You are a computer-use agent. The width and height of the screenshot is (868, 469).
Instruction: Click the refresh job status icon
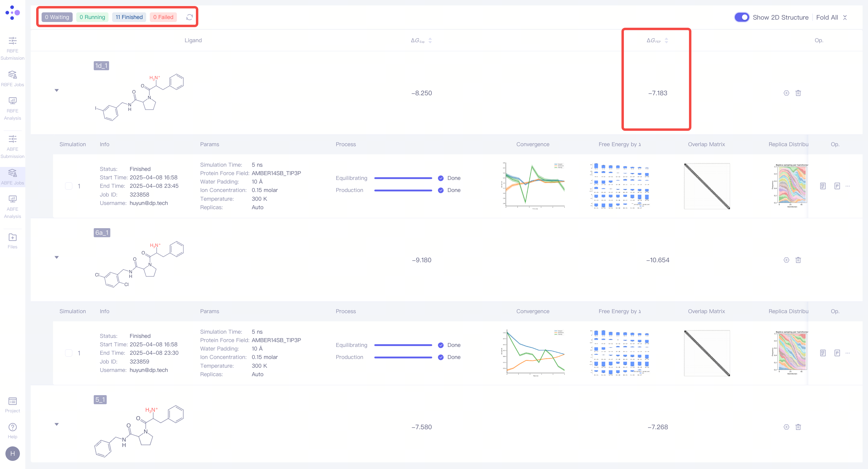[189, 17]
